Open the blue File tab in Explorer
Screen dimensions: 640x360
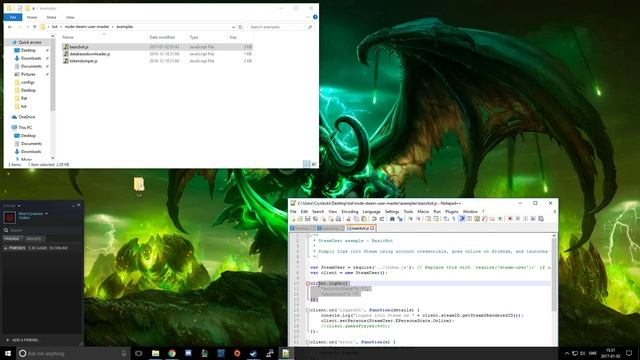13,17
